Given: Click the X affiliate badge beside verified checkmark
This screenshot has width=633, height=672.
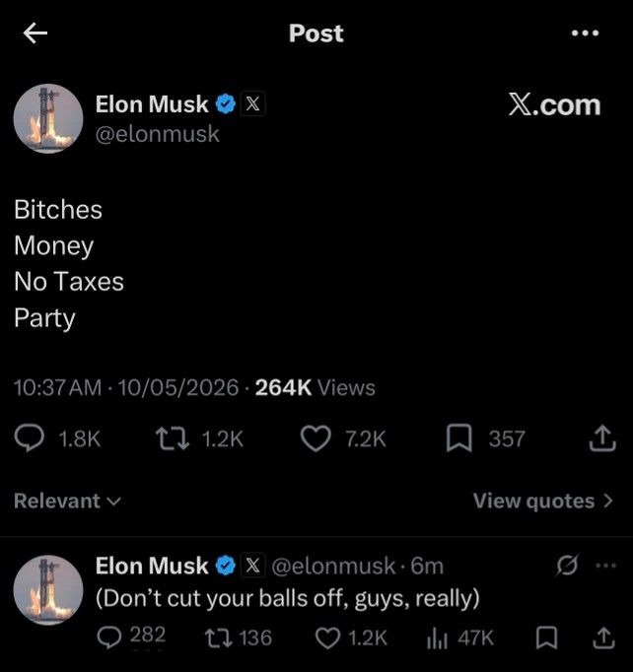Looking at the screenshot, I should point(252,103).
